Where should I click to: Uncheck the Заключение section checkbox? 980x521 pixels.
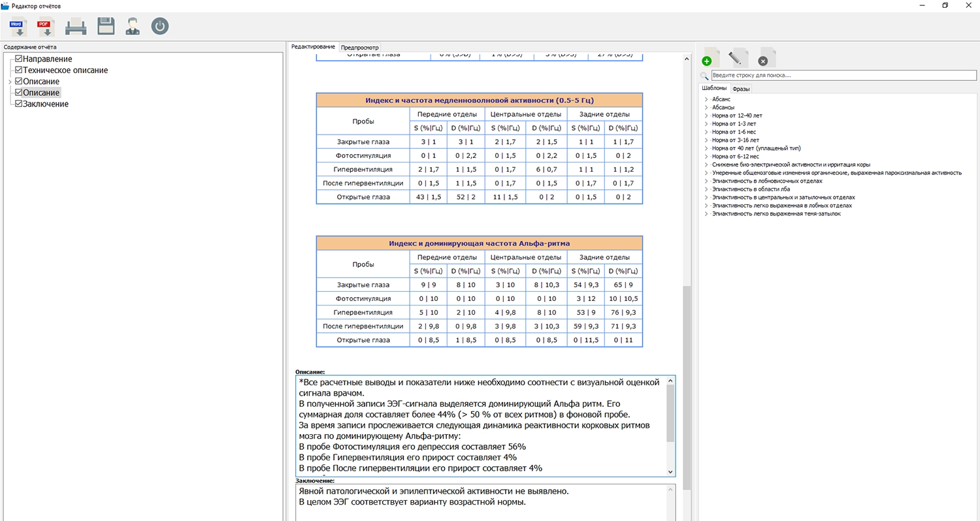(x=19, y=104)
